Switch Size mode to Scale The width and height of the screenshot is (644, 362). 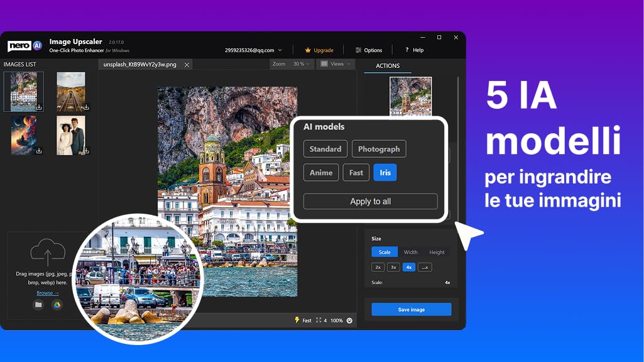(385, 252)
